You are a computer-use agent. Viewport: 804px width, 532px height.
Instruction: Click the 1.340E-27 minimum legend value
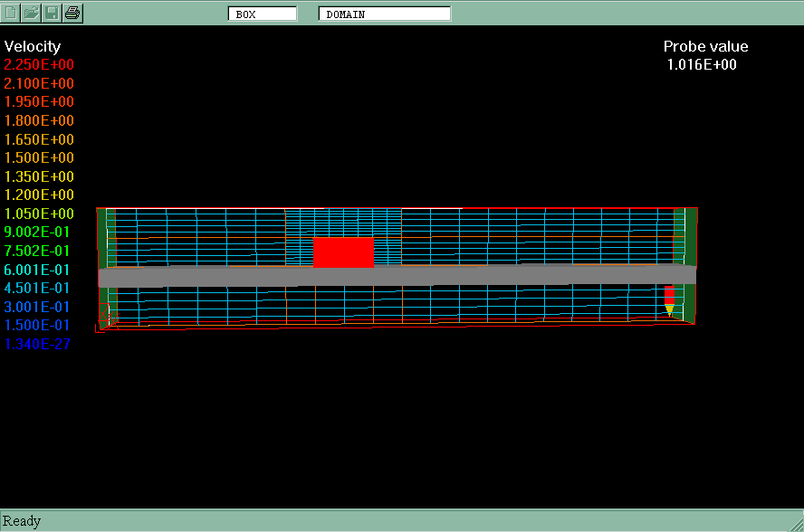(38, 344)
